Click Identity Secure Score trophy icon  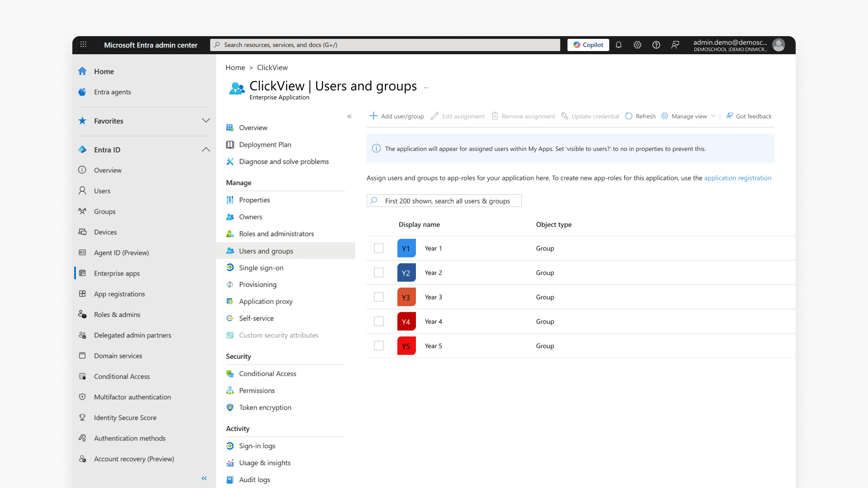click(x=82, y=418)
